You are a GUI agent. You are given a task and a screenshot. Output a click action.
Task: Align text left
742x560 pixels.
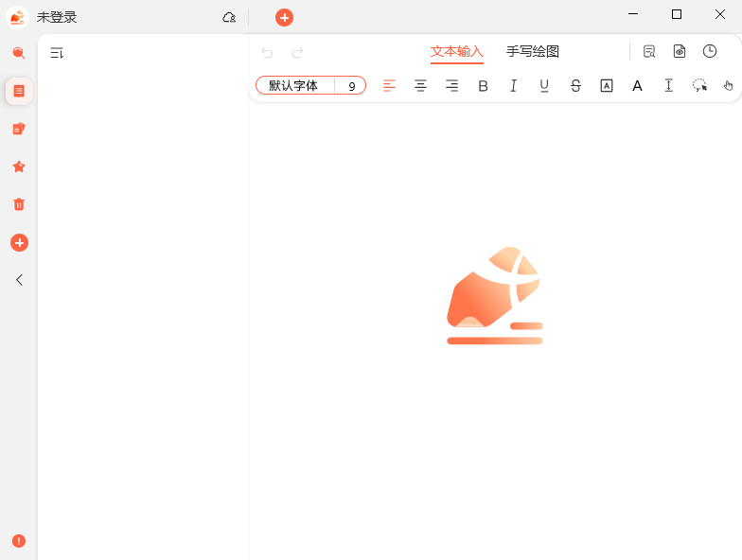click(x=390, y=85)
